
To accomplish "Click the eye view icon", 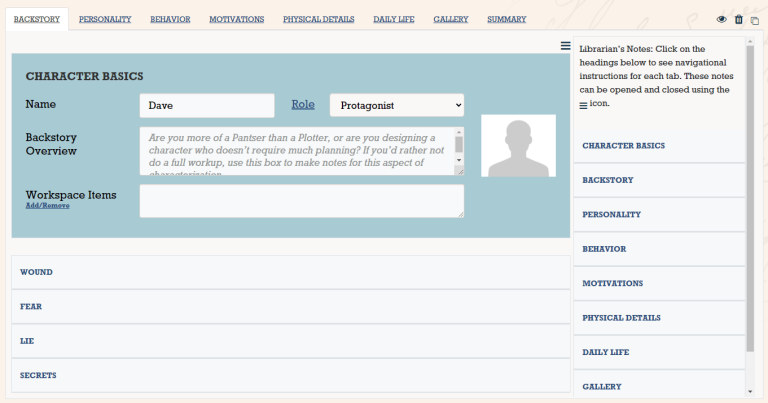I will click(722, 19).
